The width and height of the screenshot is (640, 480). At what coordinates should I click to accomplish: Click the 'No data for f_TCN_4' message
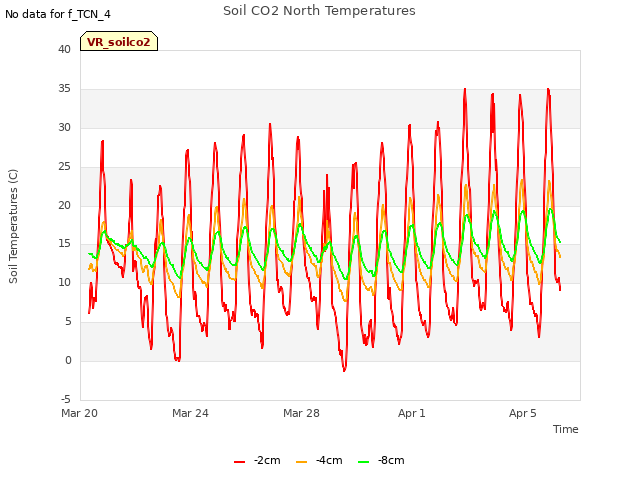58,14
